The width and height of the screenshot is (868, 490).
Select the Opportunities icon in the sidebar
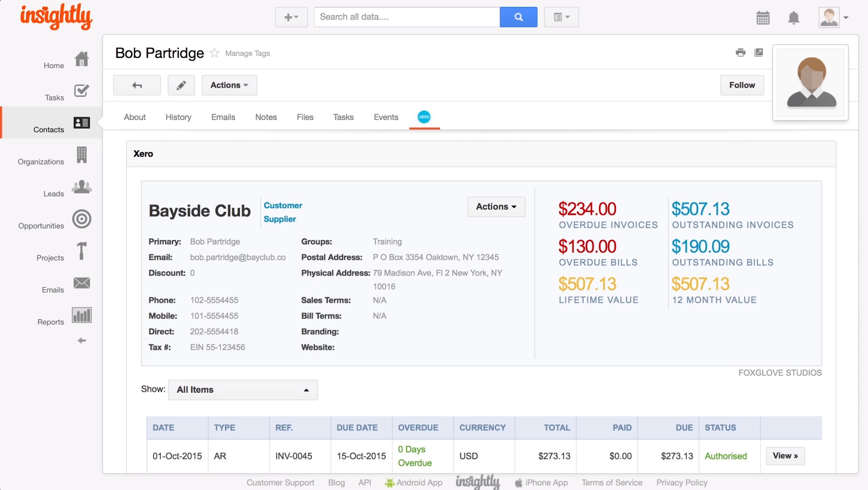pos(81,219)
